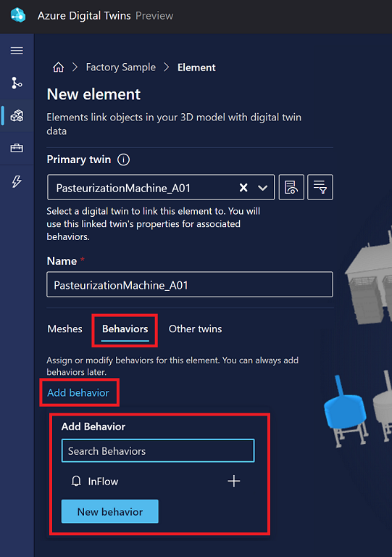The image size is (392, 557).
Task: Open advanced twin search filter icon
Action: click(320, 187)
